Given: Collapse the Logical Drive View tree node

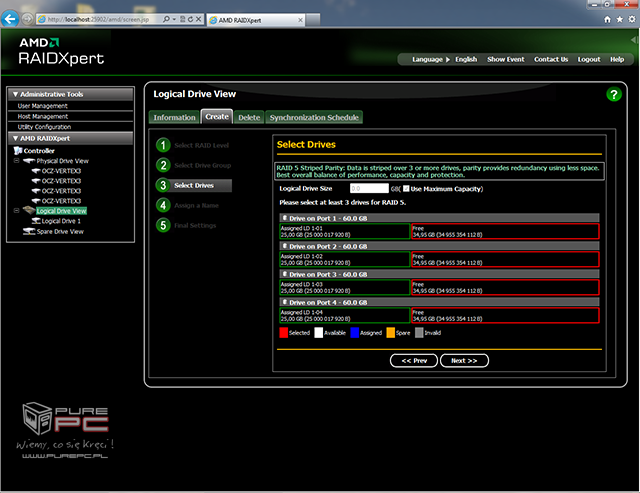Looking at the screenshot, I should (x=16, y=211).
